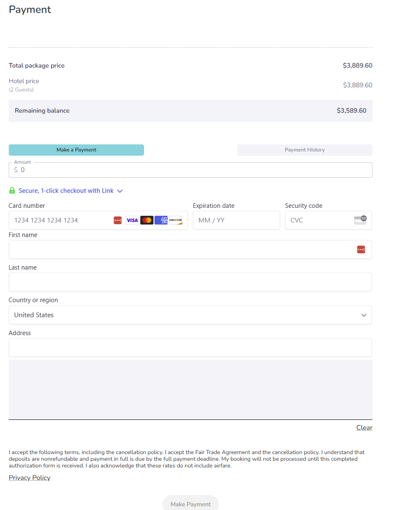Click the red autofill icon in card number field

pyautogui.click(x=117, y=220)
